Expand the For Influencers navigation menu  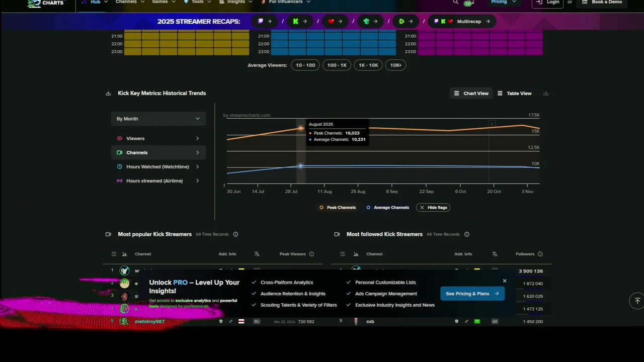[285, 2]
